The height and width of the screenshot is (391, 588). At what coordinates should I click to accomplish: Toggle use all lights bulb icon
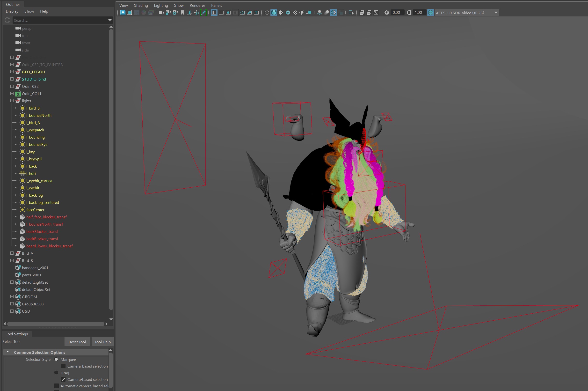302,13
